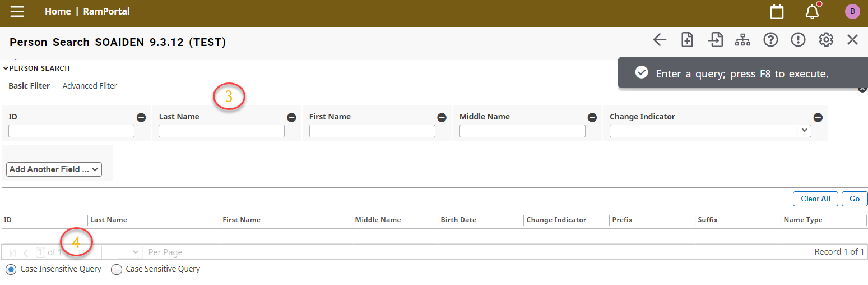
Task: Click into the First Name input field
Action: 372,131
